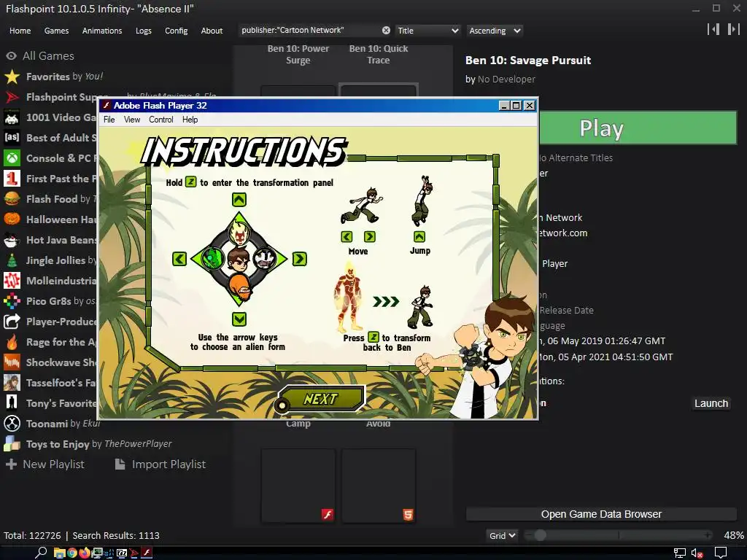Click the Halloween Haunts pumpkin icon
The image size is (747, 560).
click(x=12, y=219)
